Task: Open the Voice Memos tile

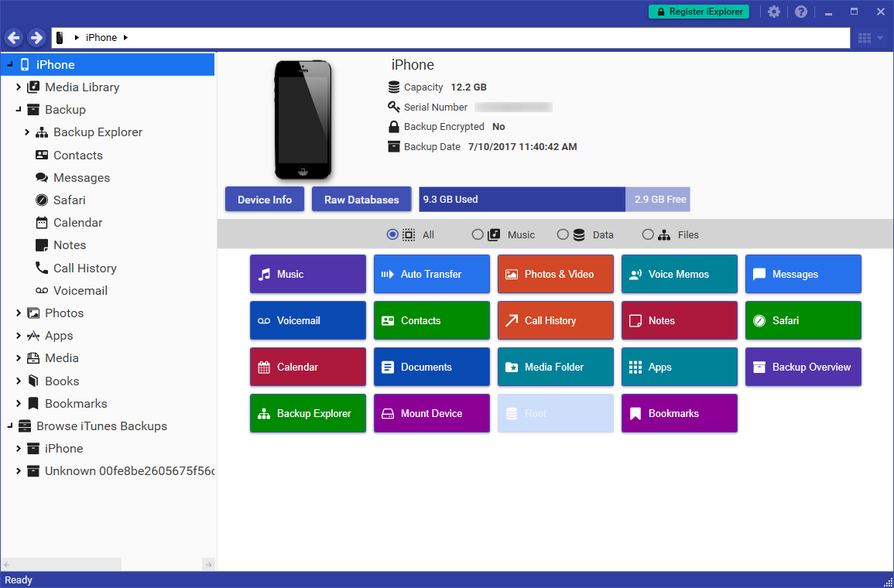Action: pos(679,274)
